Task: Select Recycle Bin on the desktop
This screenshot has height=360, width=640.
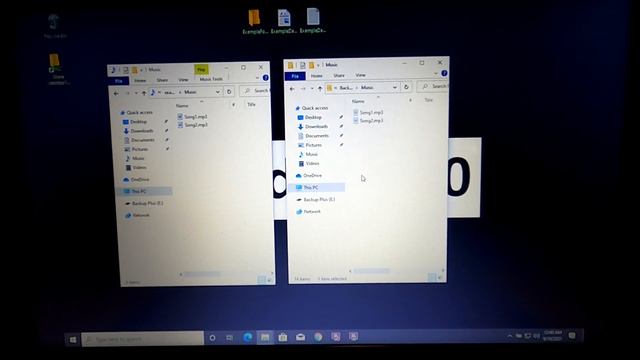Action: coord(54,26)
